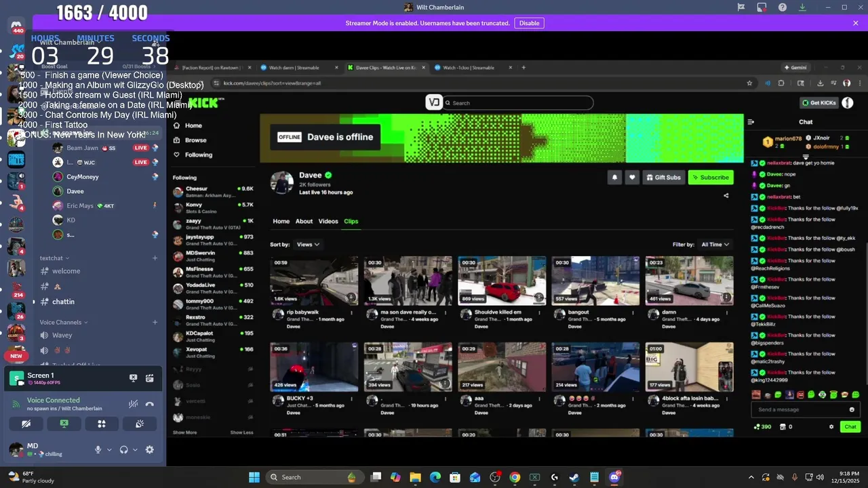Share Davee channel via share icon
Image resolution: width=868 pixels, height=488 pixels.
726,196
